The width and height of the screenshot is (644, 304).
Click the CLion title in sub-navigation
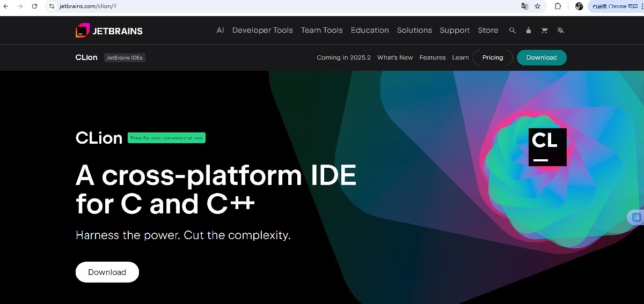86,57
